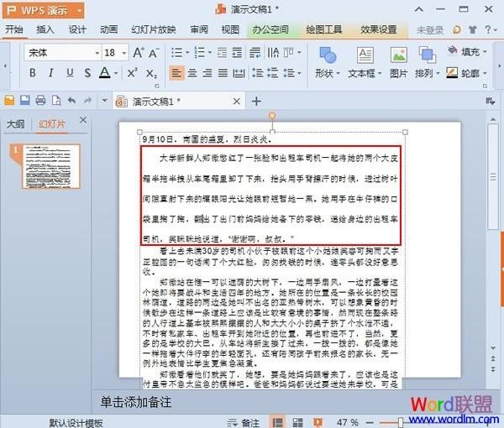Expand the font size 18 dropdown
Viewport: 504px width, 428px height.
point(124,53)
